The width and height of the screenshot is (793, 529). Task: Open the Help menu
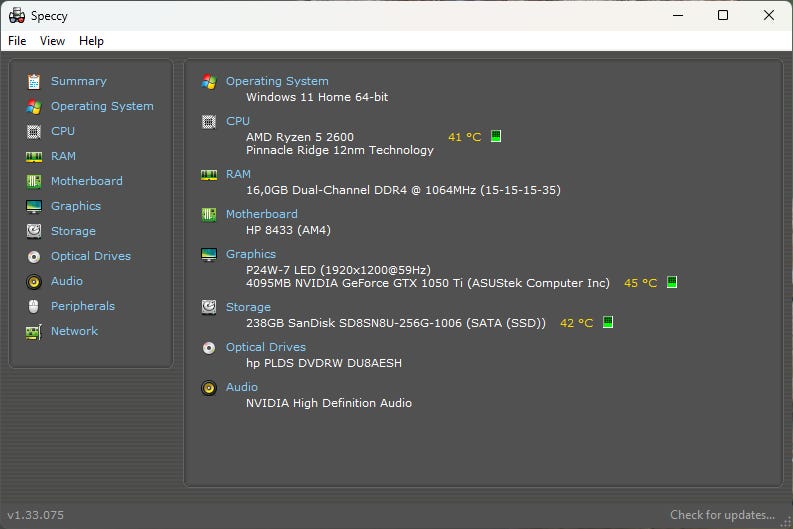[x=92, y=41]
